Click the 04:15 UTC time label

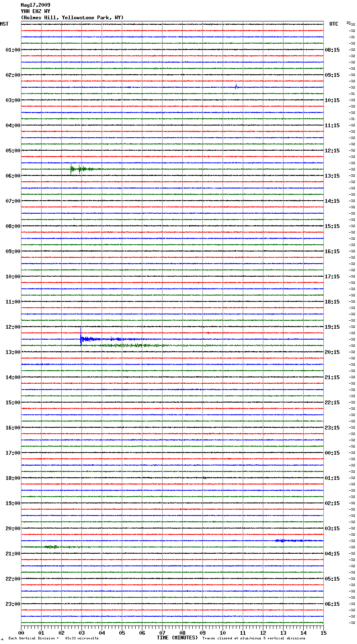(x=332, y=554)
